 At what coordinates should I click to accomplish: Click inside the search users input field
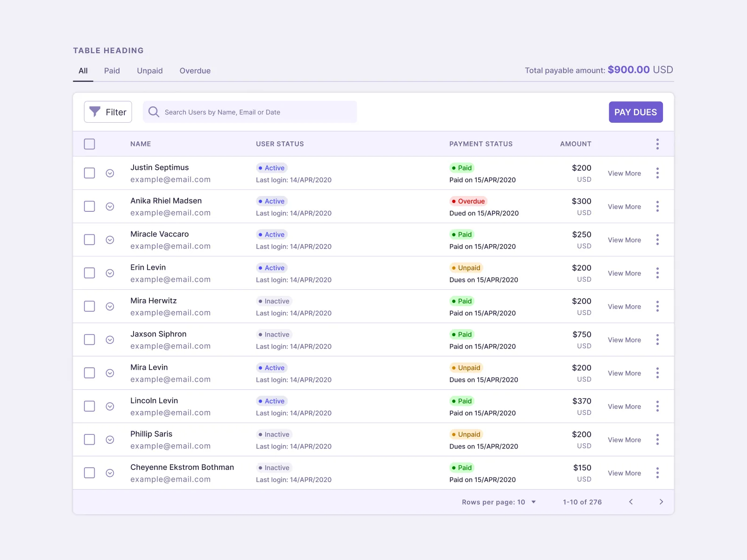point(250,112)
